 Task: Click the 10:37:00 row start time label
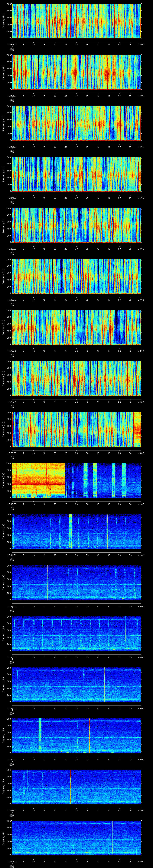click(12, 351)
